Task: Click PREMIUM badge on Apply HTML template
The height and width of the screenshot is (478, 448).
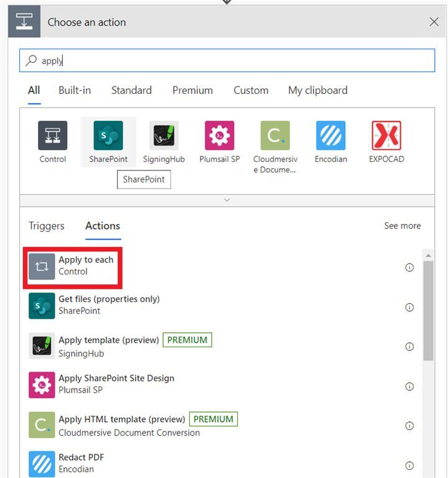Action: click(213, 419)
